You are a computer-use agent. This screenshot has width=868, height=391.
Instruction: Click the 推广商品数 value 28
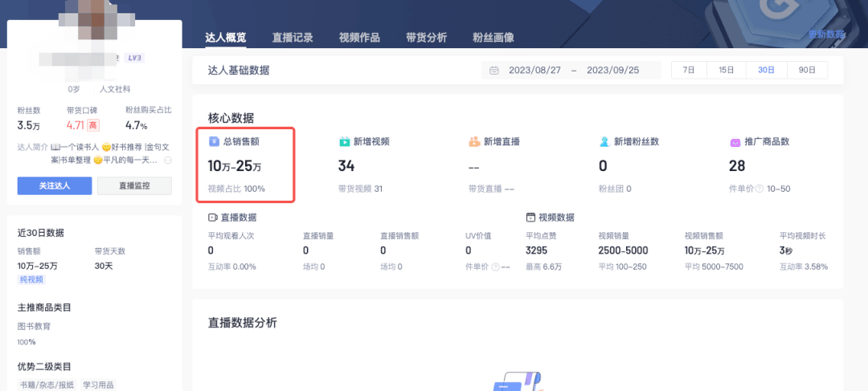(x=737, y=165)
